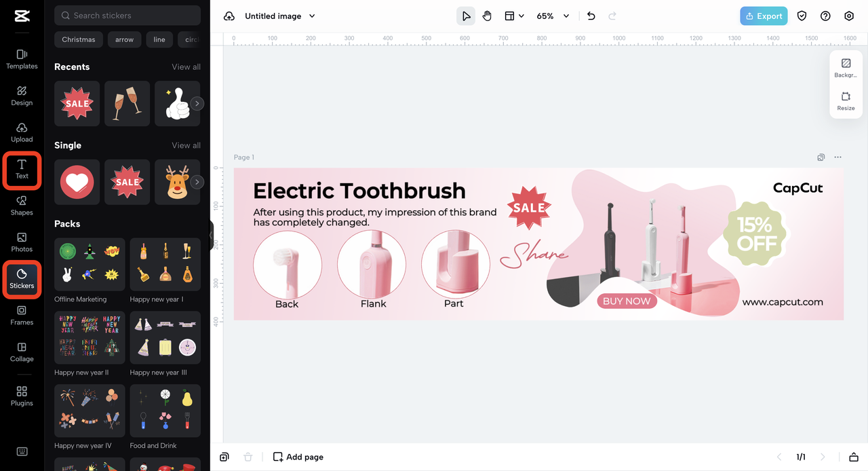This screenshot has height=471, width=868.
Task: Select the Christmas sticker tag
Action: point(79,39)
